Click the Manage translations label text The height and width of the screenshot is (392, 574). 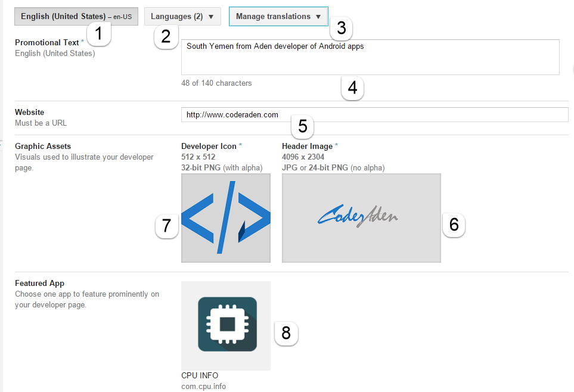[x=273, y=17]
